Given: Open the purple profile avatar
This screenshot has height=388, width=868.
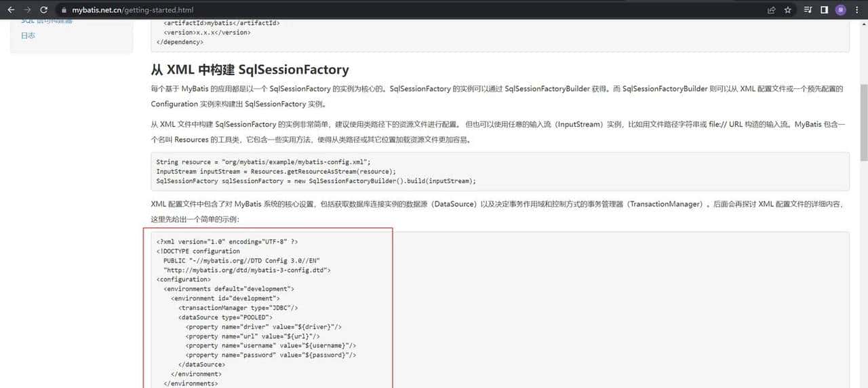Looking at the screenshot, I should coord(841,10).
